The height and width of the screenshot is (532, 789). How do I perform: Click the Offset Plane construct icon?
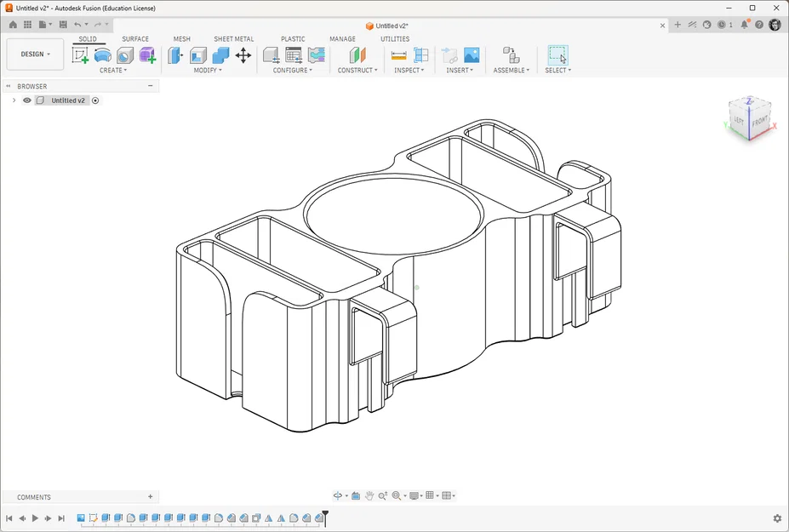click(x=357, y=54)
